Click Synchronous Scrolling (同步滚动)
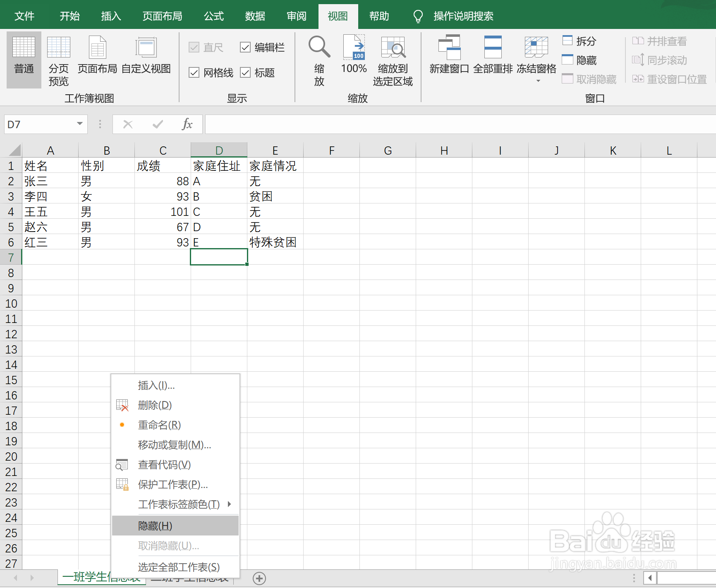 click(x=659, y=60)
